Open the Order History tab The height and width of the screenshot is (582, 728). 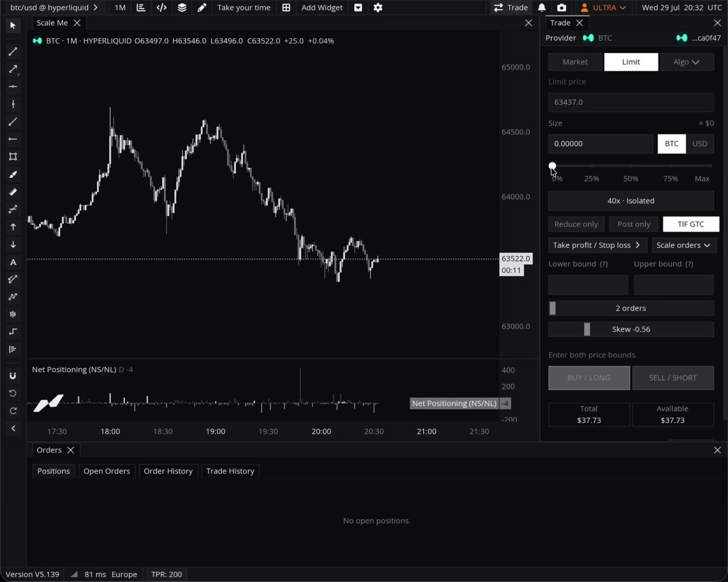pyautogui.click(x=168, y=471)
